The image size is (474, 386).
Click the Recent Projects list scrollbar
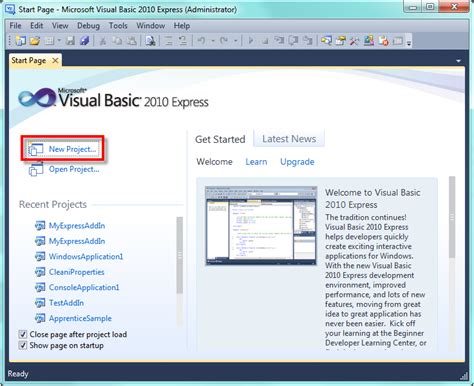click(180, 256)
